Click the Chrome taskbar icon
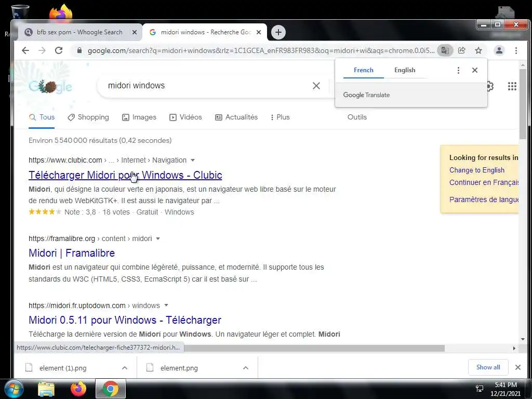Screen dimensions: 532x399 tap(111, 389)
